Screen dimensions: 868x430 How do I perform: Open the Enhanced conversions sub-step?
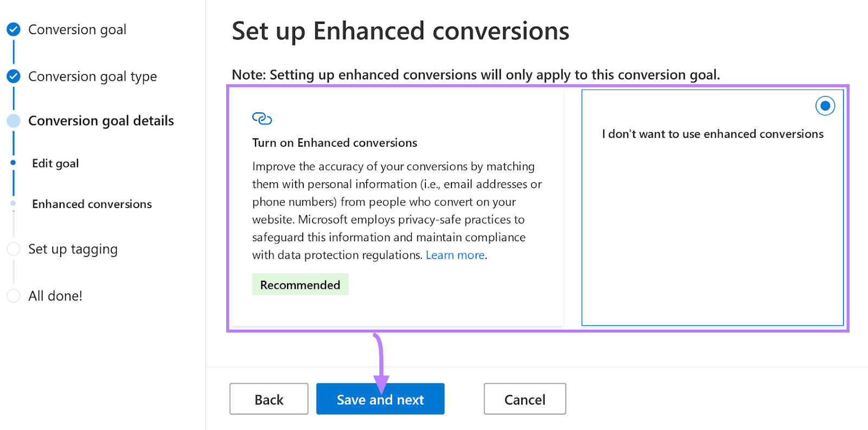pyautogui.click(x=92, y=204)
